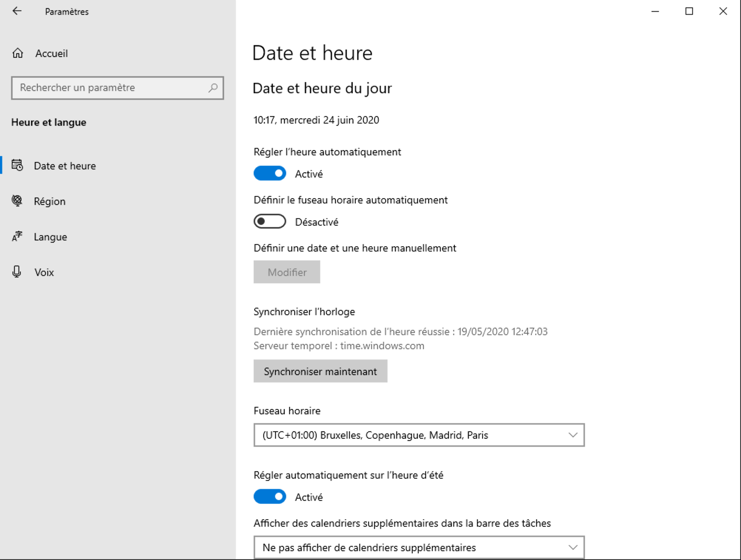
Task: Click the back arrow icon
Action: tap(17, 11)
